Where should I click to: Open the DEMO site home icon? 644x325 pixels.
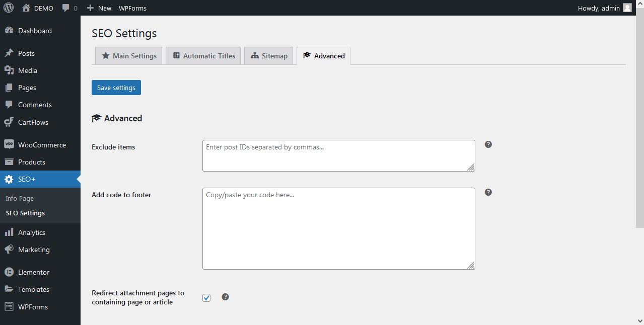click(26, 8)
